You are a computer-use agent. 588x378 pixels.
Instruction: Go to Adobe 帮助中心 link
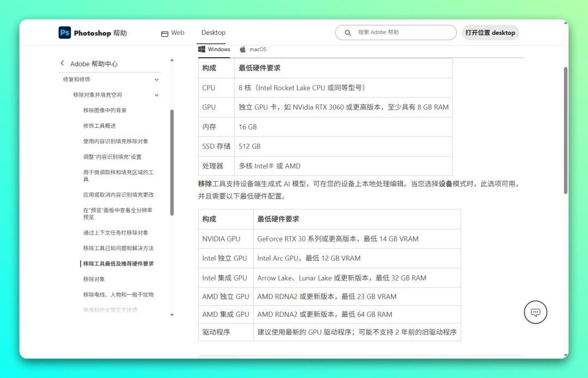click(94, 64)
